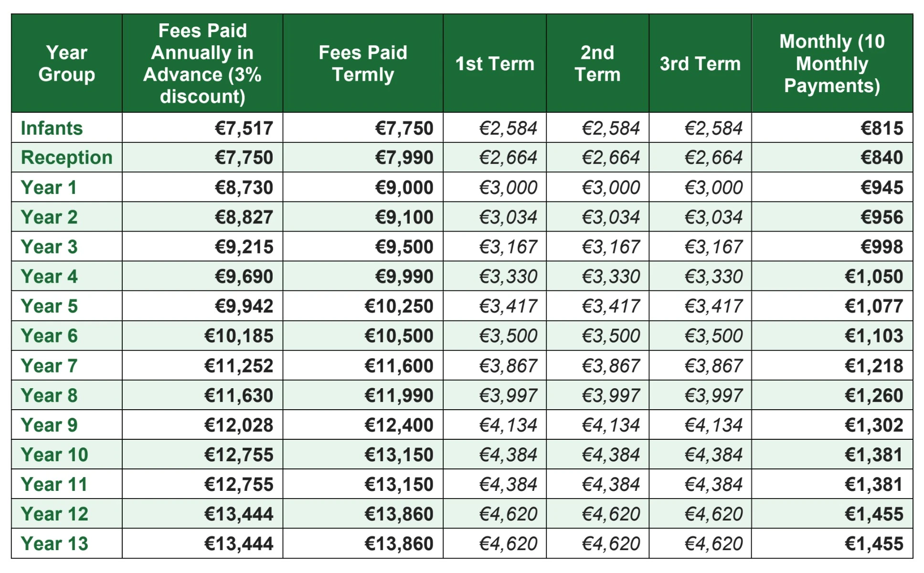Select Year 3 termly fee €9,500
The width and height of the screenshot is (924, 573).
tap(404, 247)
